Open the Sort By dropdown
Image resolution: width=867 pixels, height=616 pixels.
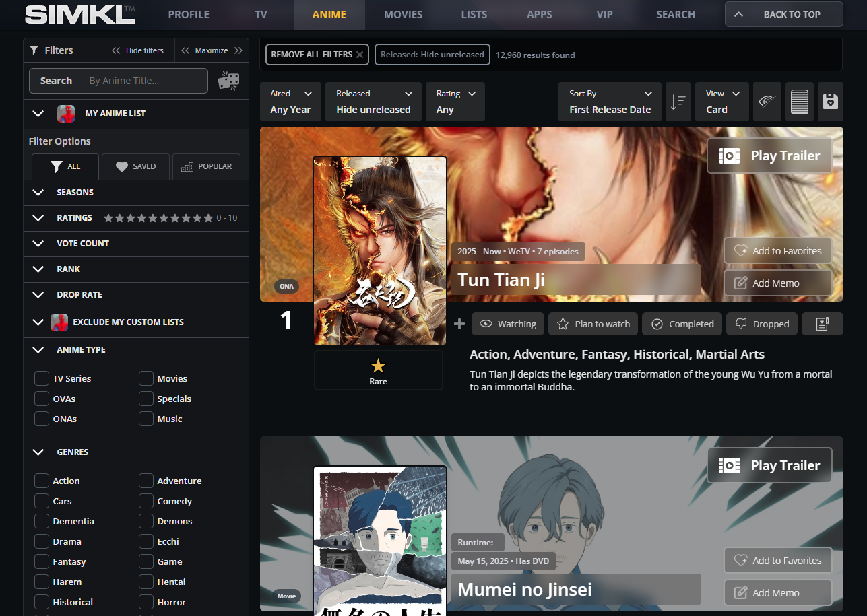click(610, 102)
